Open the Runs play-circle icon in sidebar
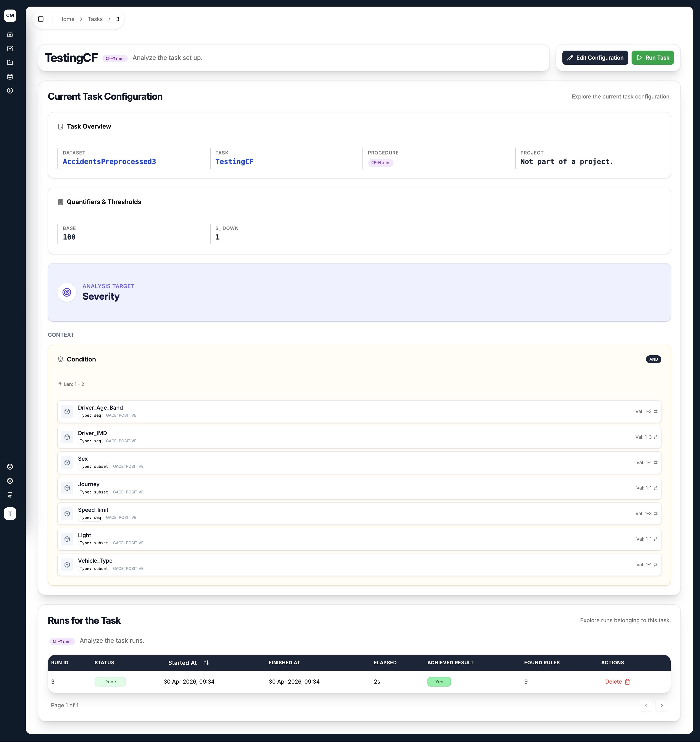Image resolution: width=700 pixels, height=742 pixels. [x=10, y=91]
